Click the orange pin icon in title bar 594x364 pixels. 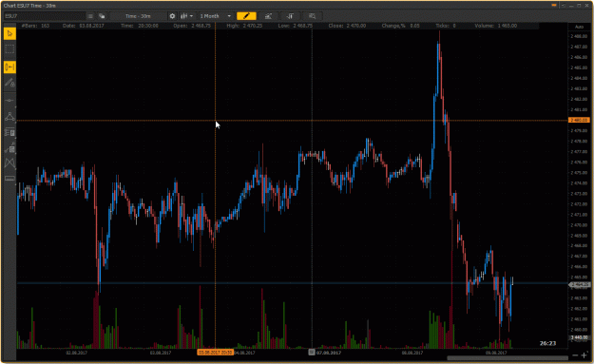click(x=554, y=6)
